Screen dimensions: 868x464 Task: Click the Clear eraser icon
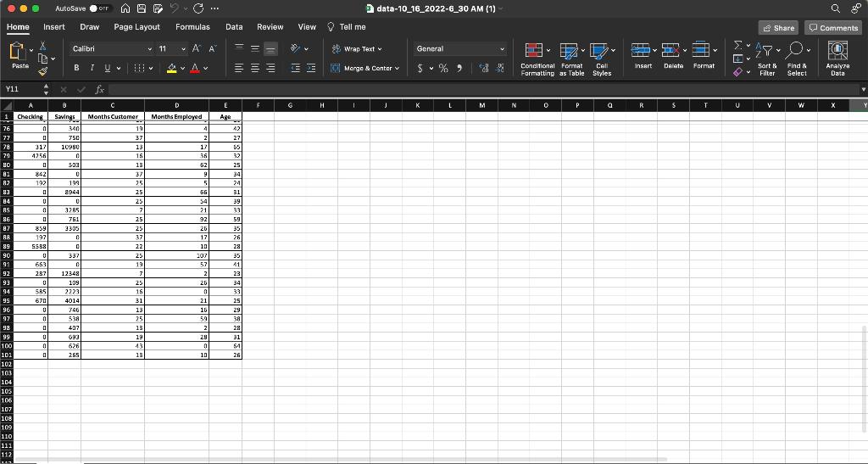pos(738,71)
